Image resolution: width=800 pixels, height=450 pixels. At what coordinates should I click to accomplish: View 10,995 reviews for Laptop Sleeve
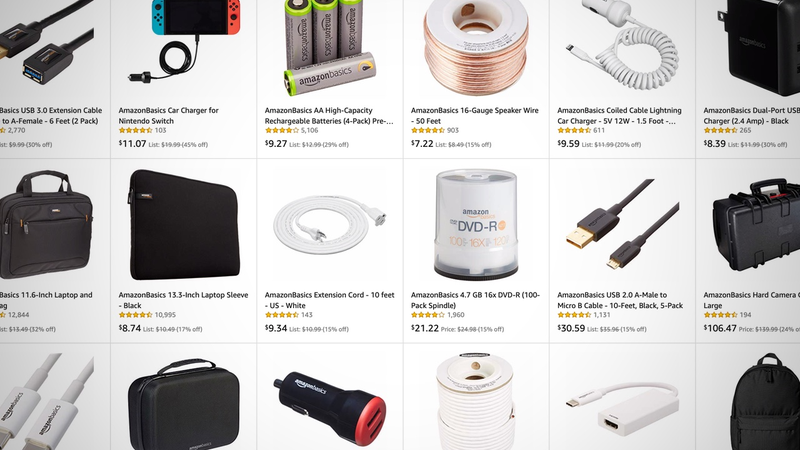pos(165,315)
